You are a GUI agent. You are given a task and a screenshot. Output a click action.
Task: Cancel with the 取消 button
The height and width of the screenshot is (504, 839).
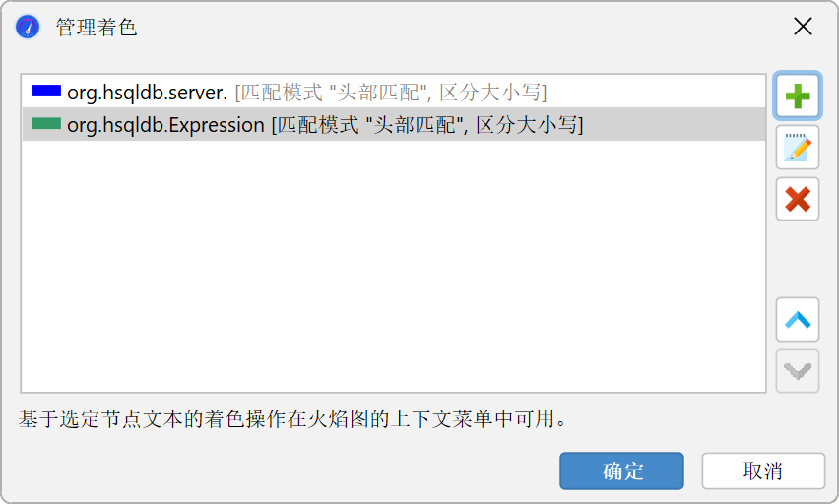(763, 471)
